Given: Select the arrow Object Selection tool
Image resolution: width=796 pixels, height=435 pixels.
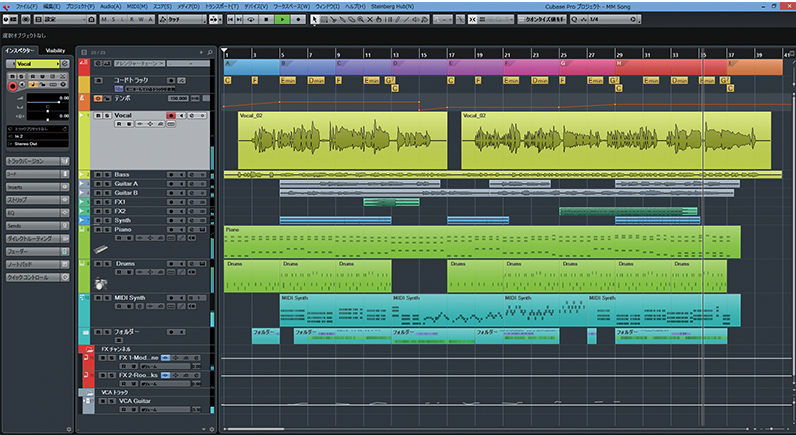Looking at the screenshot, I should [315, 19].
